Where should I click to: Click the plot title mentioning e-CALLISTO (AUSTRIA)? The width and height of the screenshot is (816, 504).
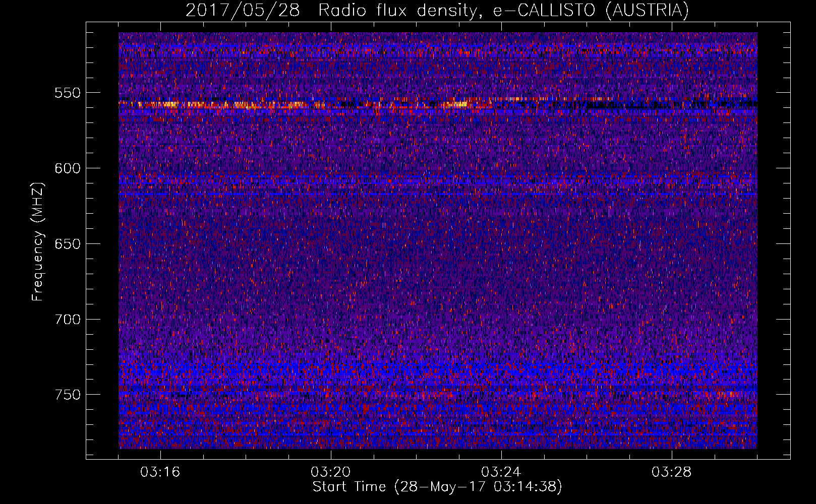(x=437, y=10)
